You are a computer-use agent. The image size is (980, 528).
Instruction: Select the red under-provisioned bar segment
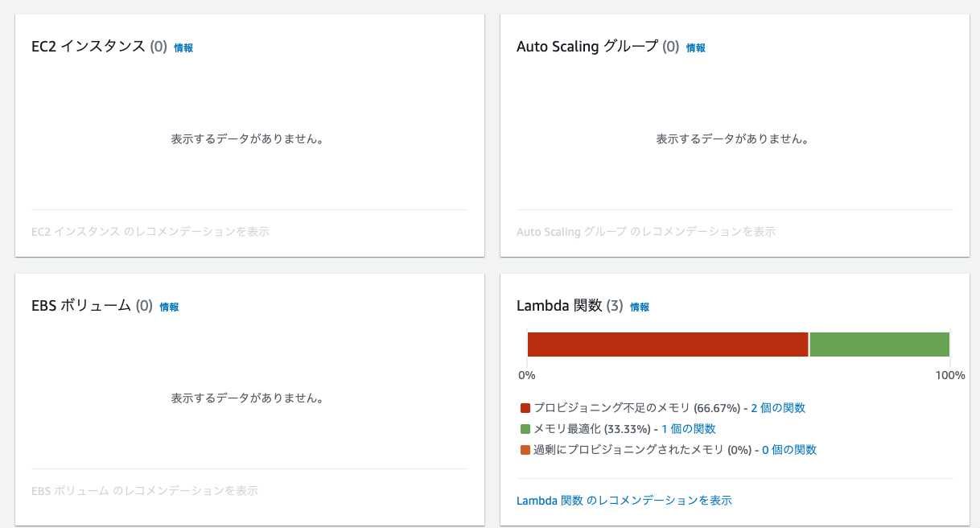pos(667,344)
